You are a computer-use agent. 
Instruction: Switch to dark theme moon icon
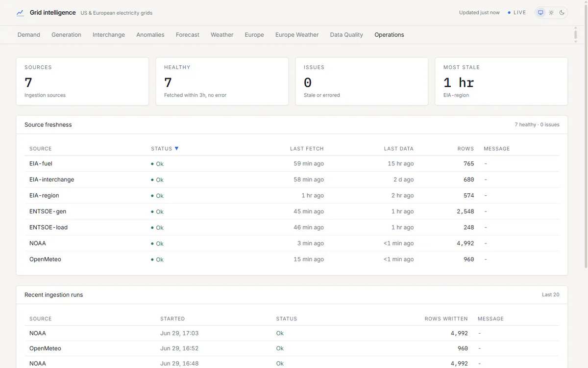(562, 13)
